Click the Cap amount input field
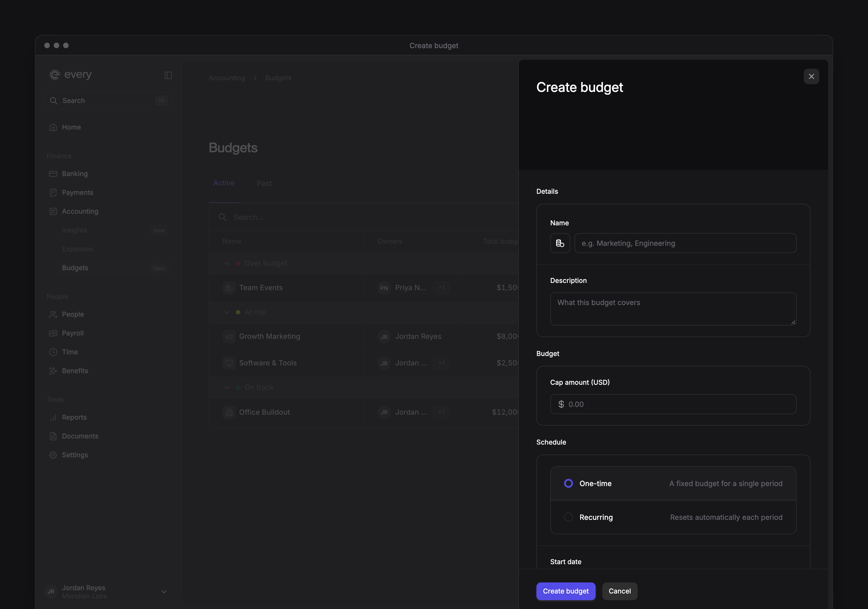The width and height of the screenshot is (868, 609). (x=673, y=404)
